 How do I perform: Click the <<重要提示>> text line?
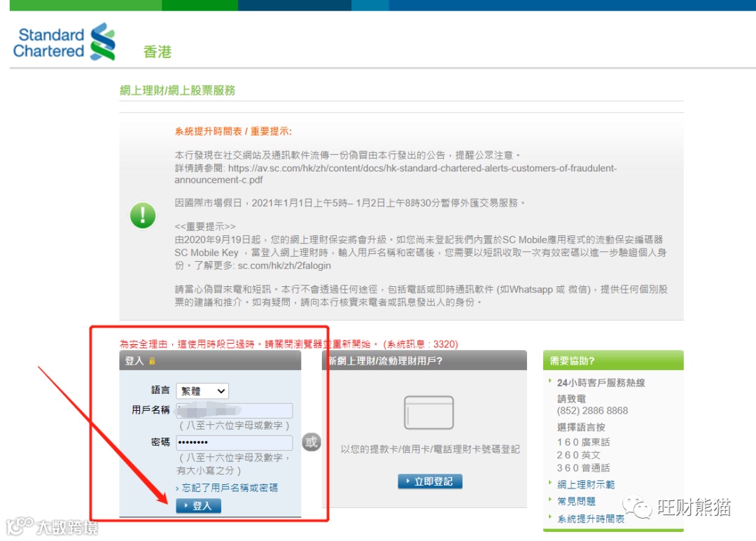[x=205, y=227]
